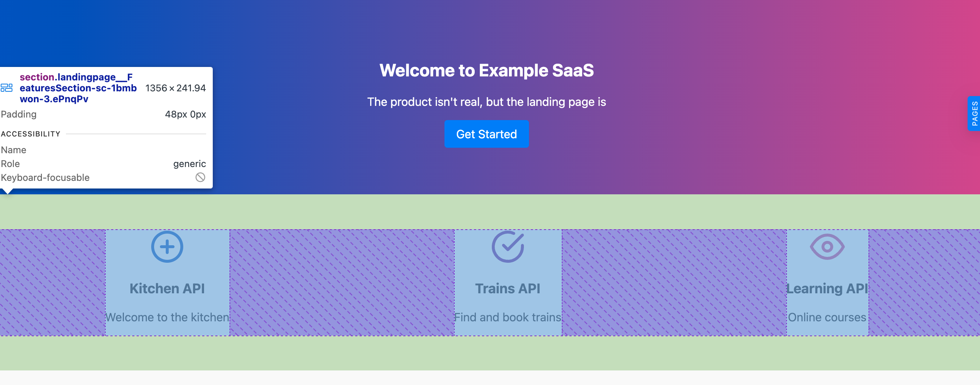Click the not-focusable icon beside Keyboard-focusable
The image size is (980, 385).
click(200, 178)
